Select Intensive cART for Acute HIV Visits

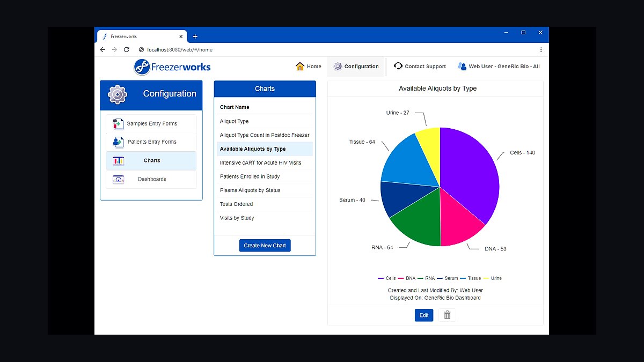point(265,162)
